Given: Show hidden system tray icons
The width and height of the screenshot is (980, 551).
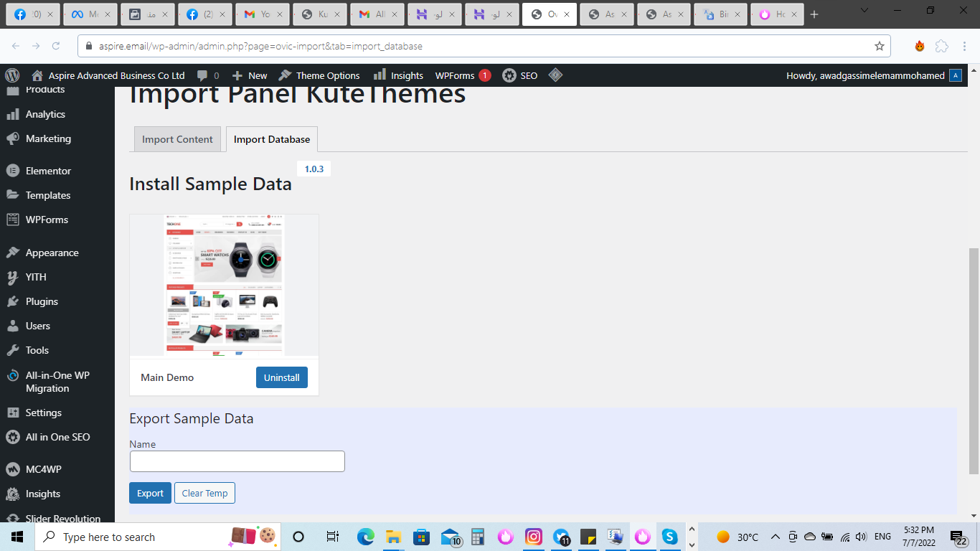Looking at the screenshot, I should coord(776,537).
